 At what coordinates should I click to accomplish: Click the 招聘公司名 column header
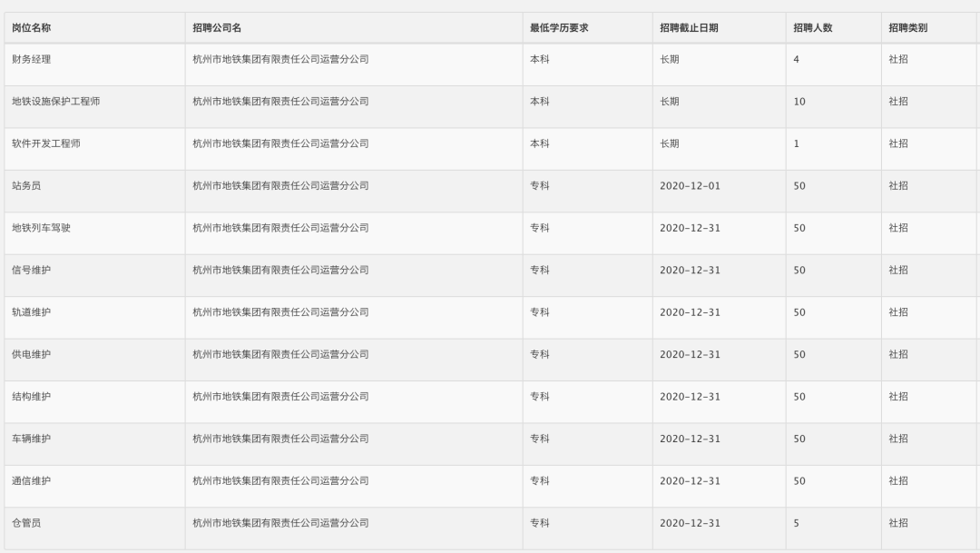217,28
